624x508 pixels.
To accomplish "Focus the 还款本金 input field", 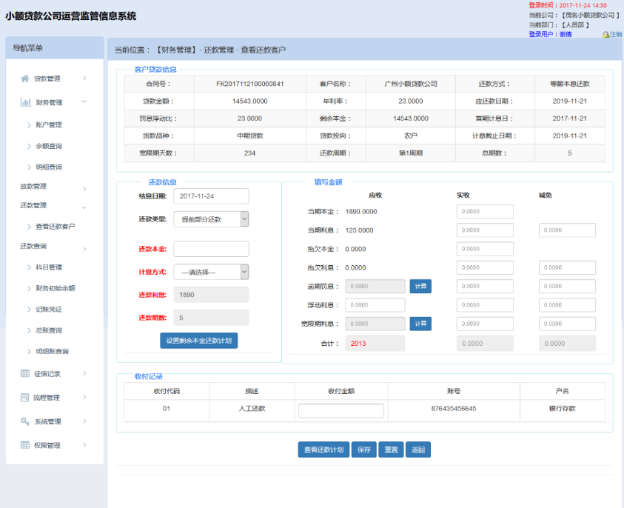I will coord(211,249).
